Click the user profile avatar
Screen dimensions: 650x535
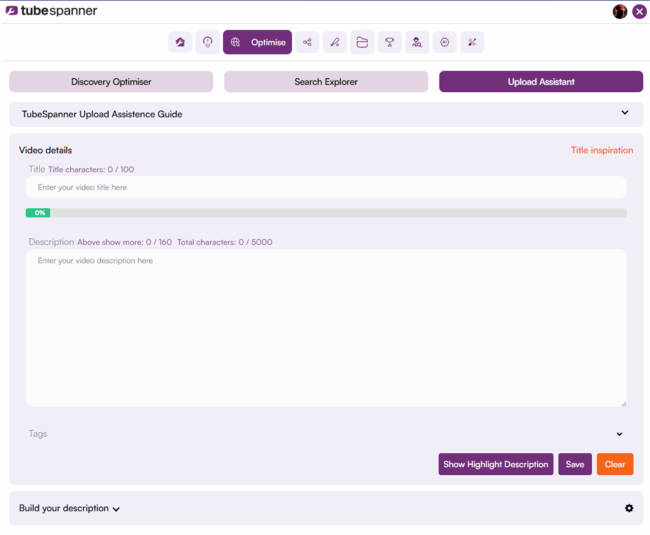(x=620, y=12)
